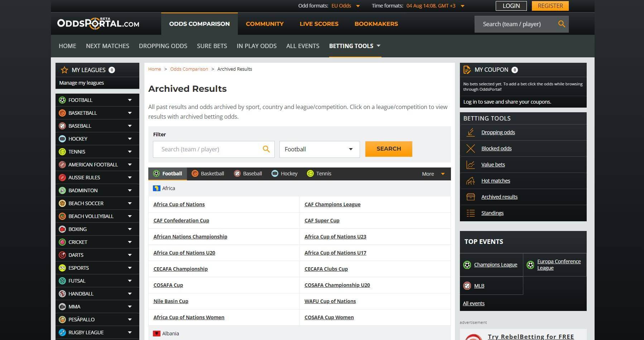Click the Champions League logo in TOP EVENTS
Screen dimensions: 644x340
click(467, 264)
